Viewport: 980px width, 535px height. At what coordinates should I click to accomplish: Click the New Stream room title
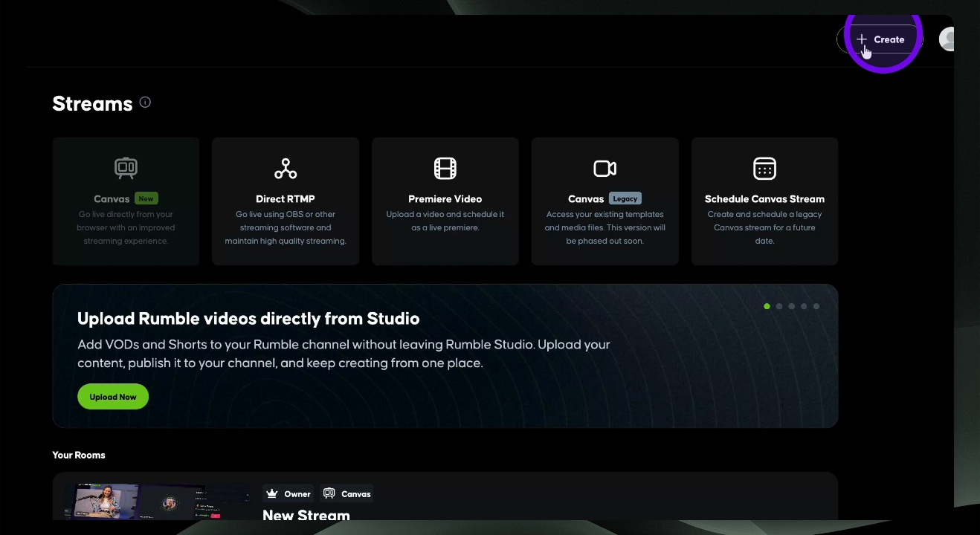click(x=306, y=514)
